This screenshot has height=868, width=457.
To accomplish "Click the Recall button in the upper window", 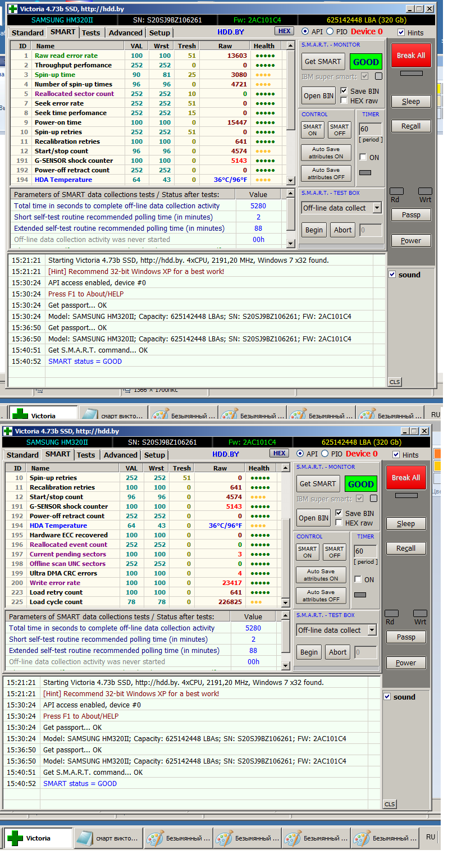I will coord(411,126).
